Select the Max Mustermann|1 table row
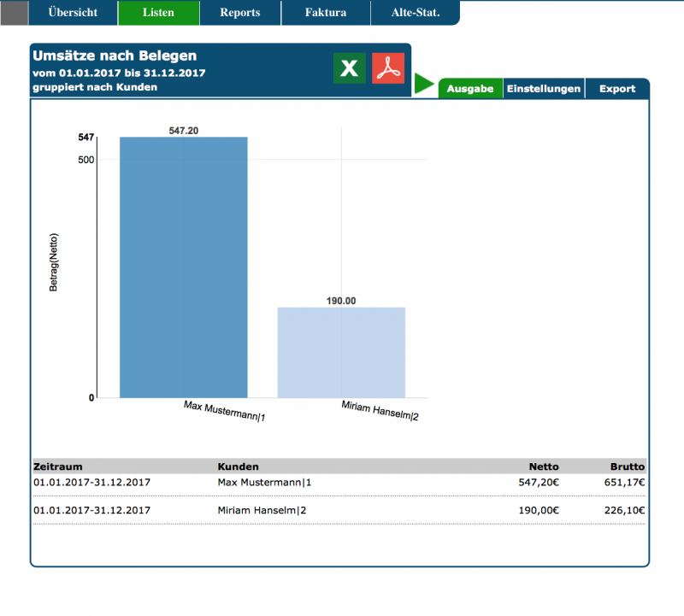This screenshot has width=684, height=616. pyautogui.click(x=264, y=483)
